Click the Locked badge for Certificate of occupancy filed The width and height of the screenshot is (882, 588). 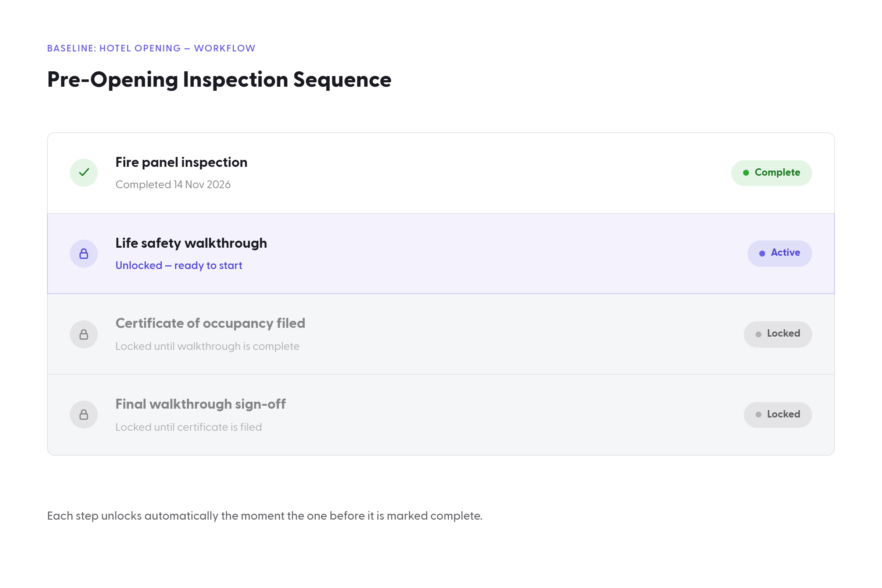[x=778, y=334]
